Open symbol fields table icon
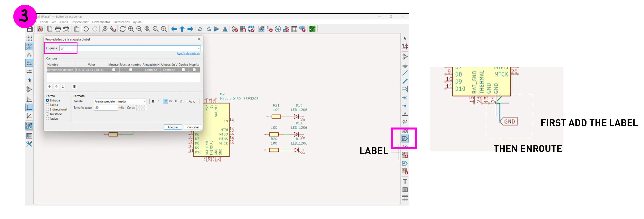The width and height of the screenshot is (644, 219). (294, 29)
